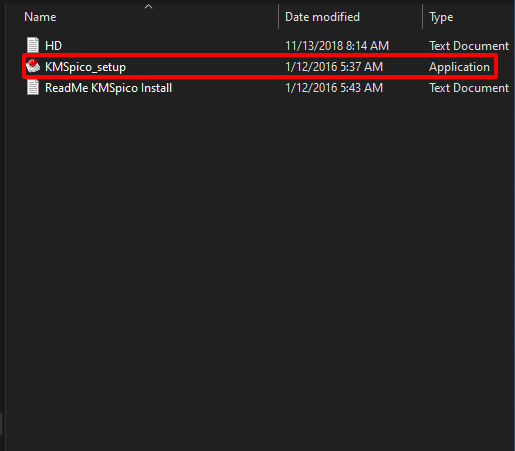
Task: Sort files by the Name column header
Action: (x=40, y=17)
